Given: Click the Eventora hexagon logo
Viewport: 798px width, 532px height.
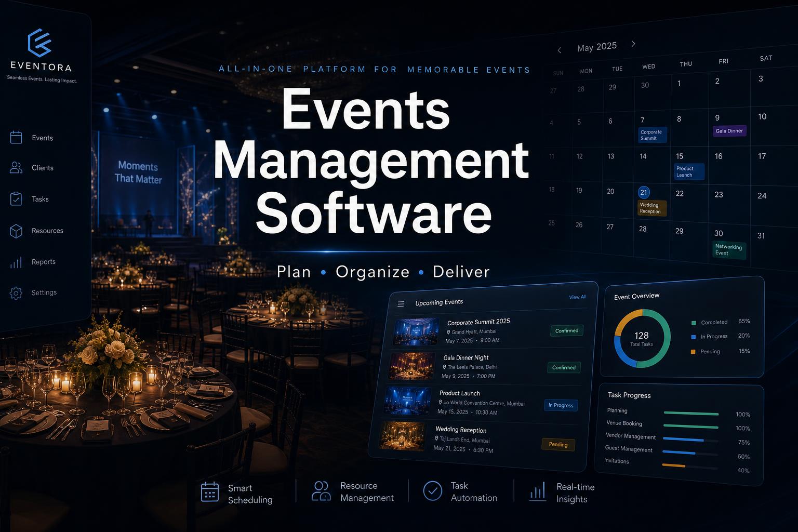Looking at the screenshot, I should [40, 43].
